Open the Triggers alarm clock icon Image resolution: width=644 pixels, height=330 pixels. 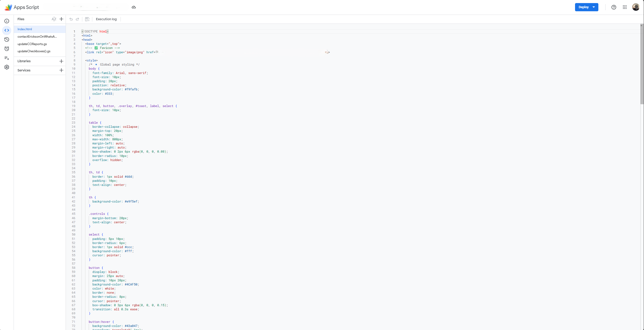point(7,49)
